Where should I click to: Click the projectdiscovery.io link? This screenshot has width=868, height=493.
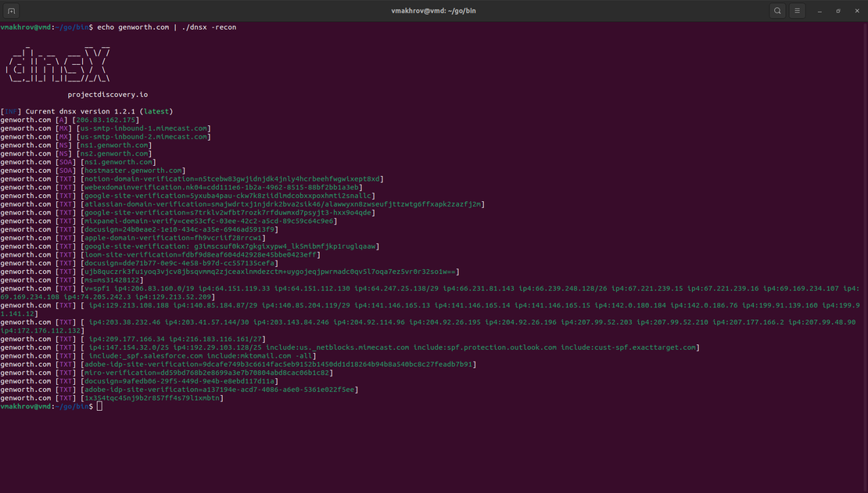(109, 94)
